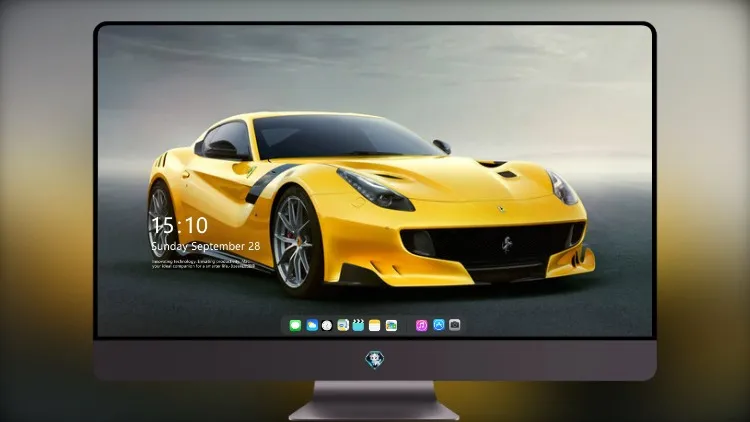Open the Weather app icon in dock

click(x=312, y=326)
